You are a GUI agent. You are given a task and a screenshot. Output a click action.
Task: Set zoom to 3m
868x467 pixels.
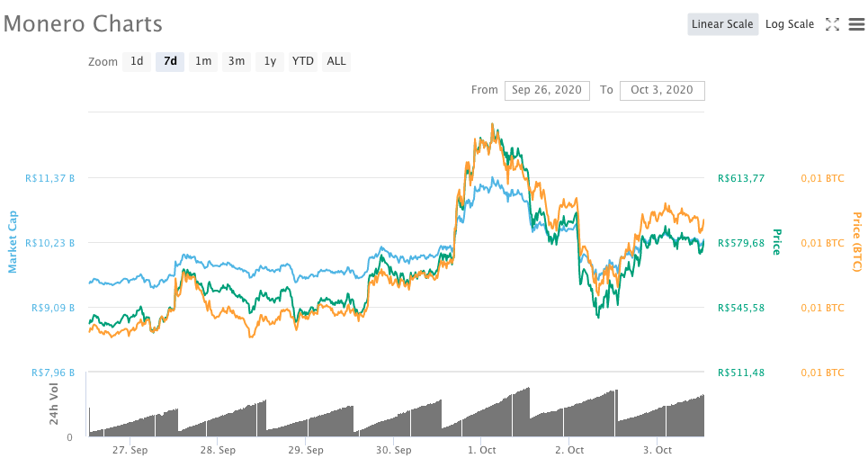[x=237, y=61]
